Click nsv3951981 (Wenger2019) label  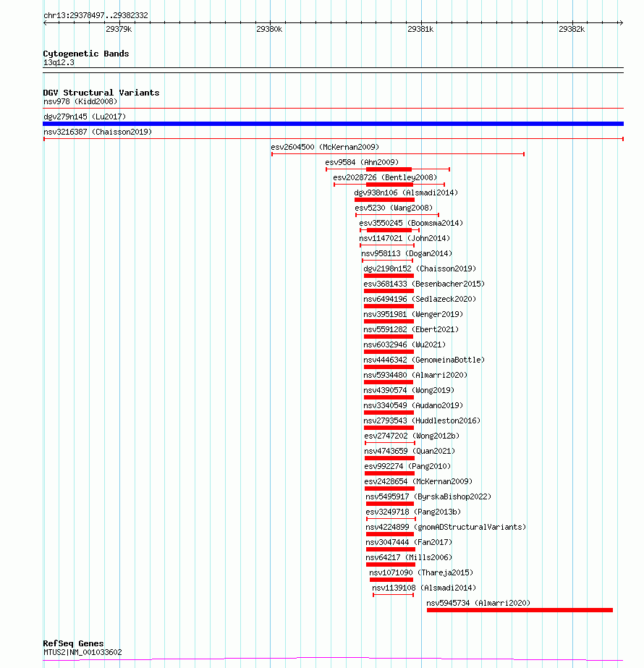click(x=413, y=314)
